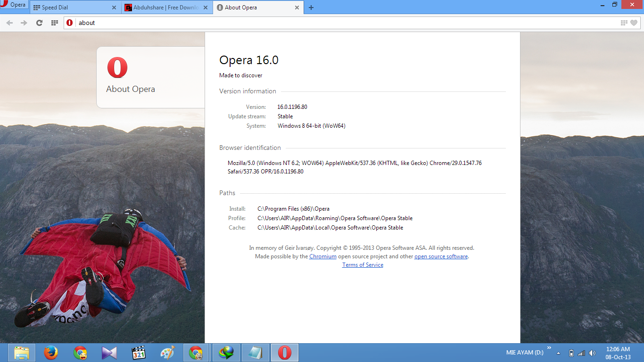644x362 pixels.
Task: Click the version number 16.0.1196.80
Action: (x=292, y=107)
